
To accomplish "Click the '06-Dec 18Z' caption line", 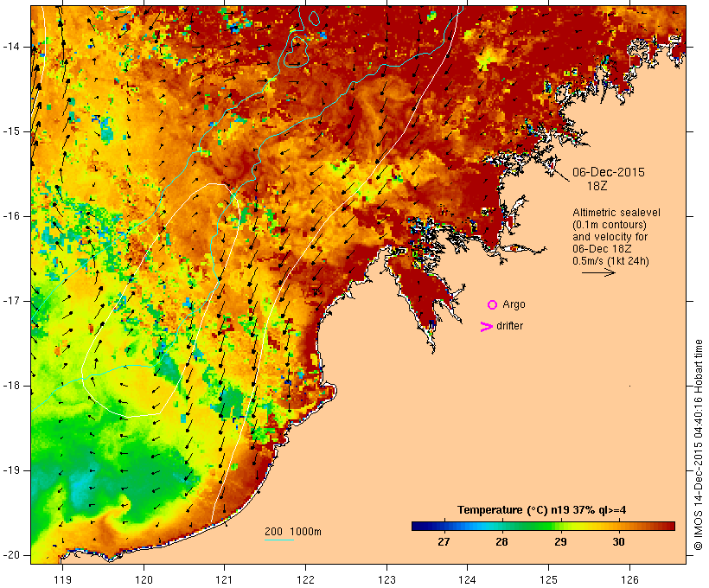I will pos(602,249).
